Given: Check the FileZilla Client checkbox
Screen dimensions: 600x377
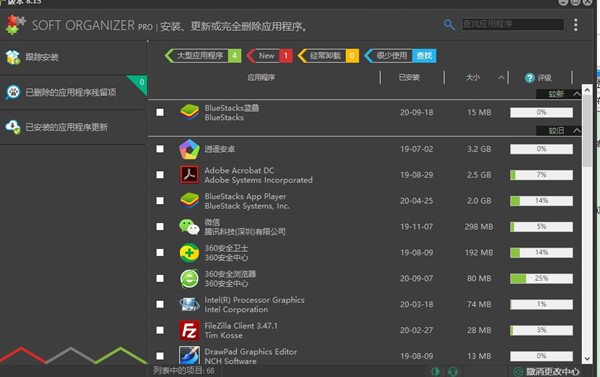Looking at the screenshot, I should coord(160,330).
